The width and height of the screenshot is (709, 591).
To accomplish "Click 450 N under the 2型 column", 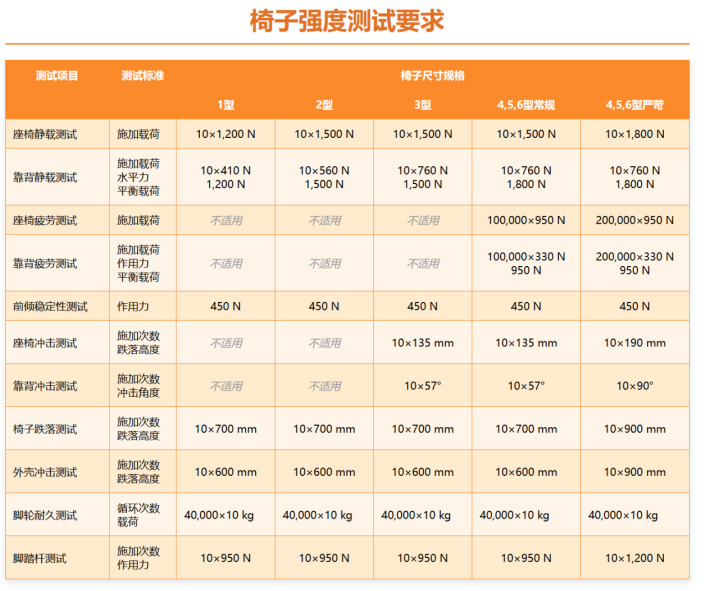I will point(324,307).
